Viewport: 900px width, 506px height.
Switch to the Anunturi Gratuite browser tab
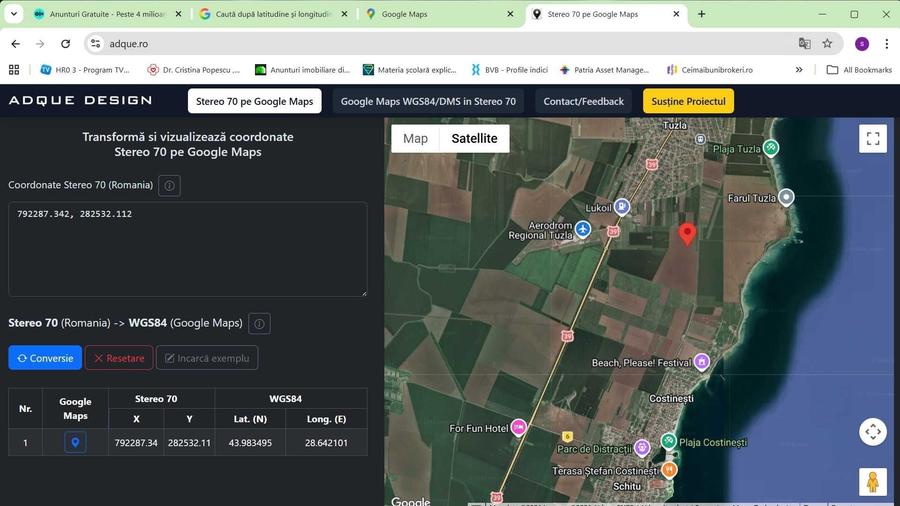[107, 14]
